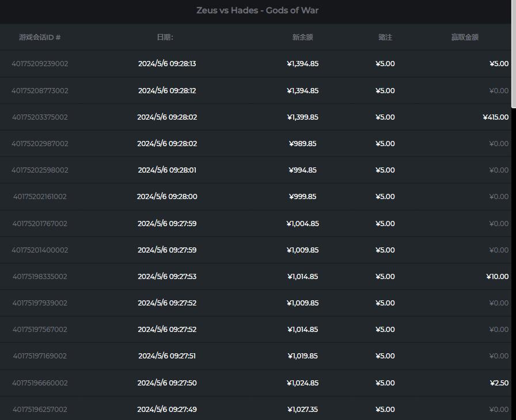Click the ¥0.00 win for session 40175197169002
The height and width of the screenshot is (420, 516).
pyautogui.click(x=499, y=356)
